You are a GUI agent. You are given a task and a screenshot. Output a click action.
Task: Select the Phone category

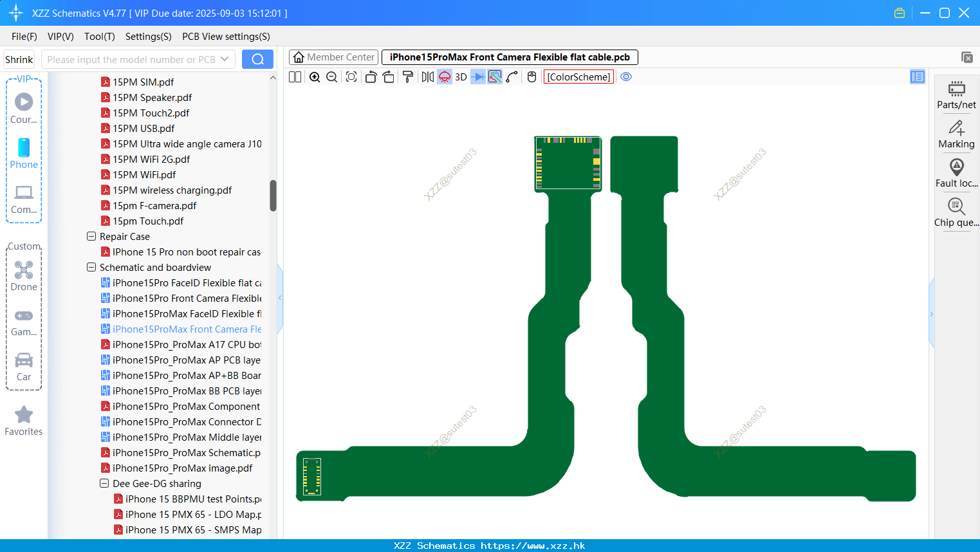(24, 154)
